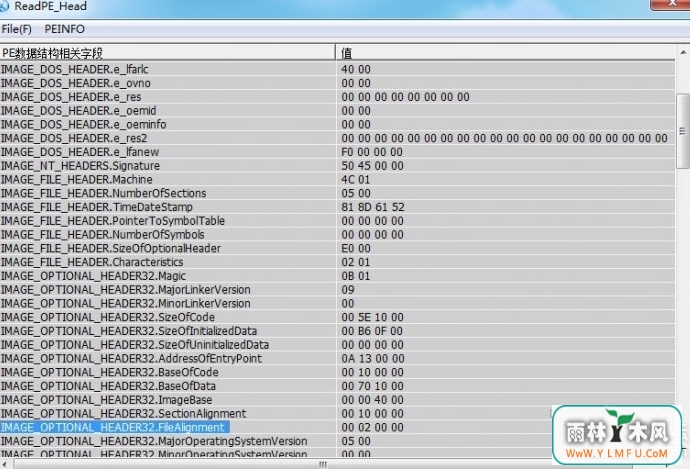690x470 pixels.
Task: Click the value 00 70 10 00
Action: click(x=372, y=386)
